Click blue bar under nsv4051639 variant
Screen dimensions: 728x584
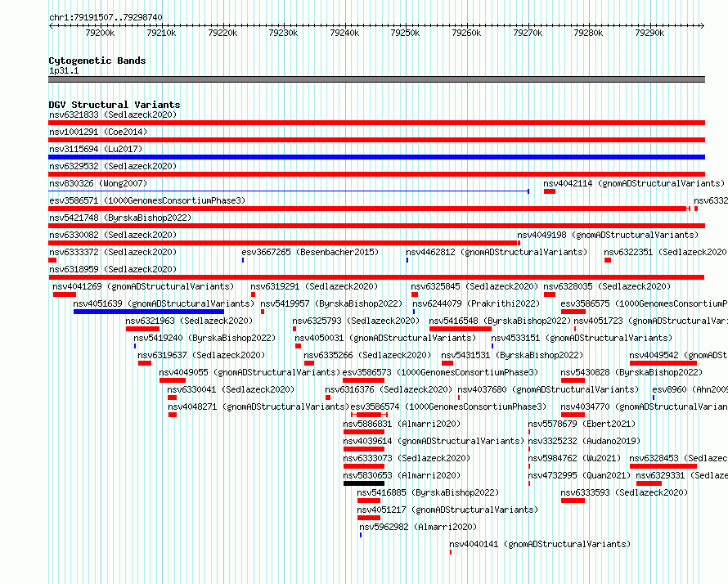pos(149,312)
